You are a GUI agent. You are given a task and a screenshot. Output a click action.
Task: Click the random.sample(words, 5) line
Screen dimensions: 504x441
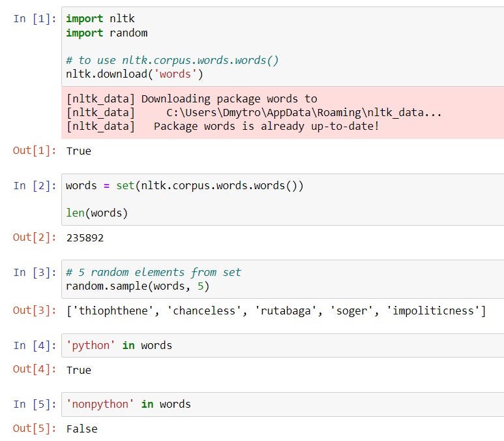138,286
